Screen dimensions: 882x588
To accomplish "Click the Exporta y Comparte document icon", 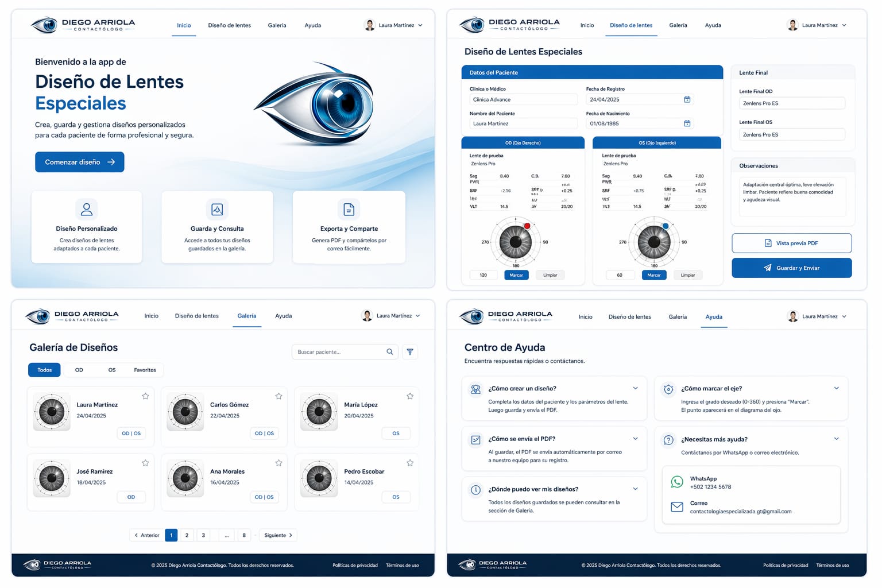I will [x=349, y=210].
